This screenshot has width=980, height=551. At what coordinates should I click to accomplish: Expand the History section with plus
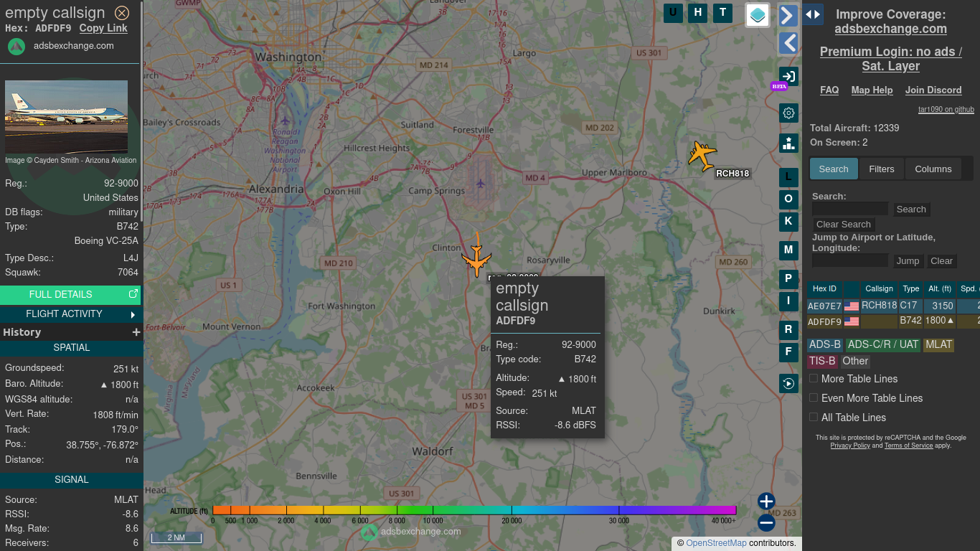tap(136, 332)
